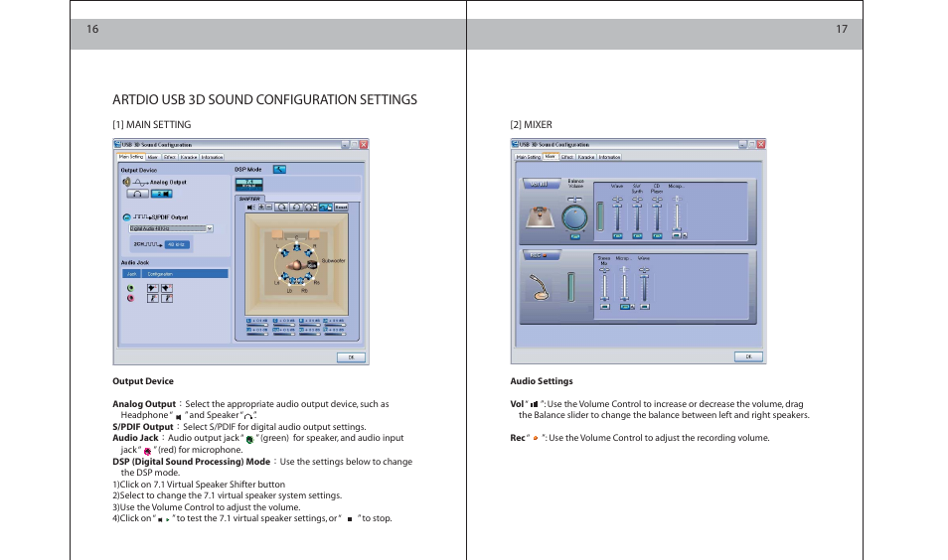Image resolution: width=948 pixels, height=560 pixels.
Task: Click the manual rotation button in Shifter toolbar
Action: point(311,208)
